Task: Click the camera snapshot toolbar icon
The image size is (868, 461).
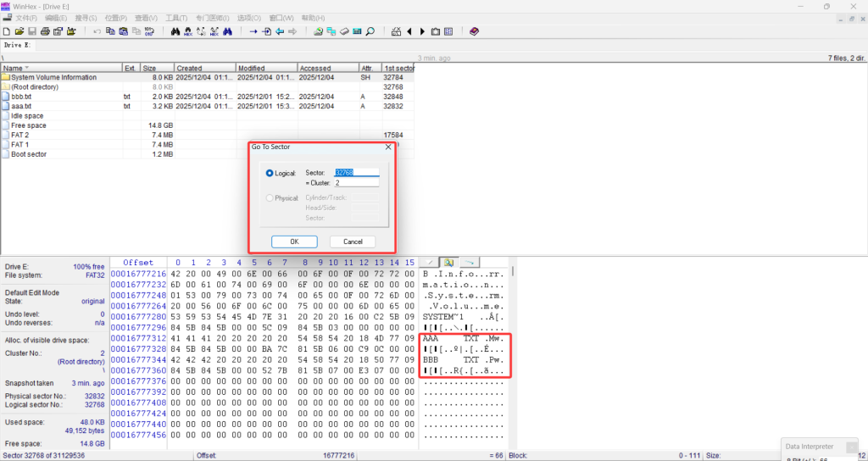Action: click(436, 31)
